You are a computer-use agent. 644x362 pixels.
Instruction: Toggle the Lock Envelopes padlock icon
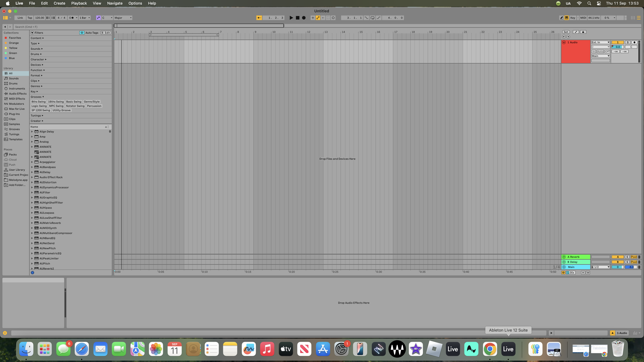(583, 32)
